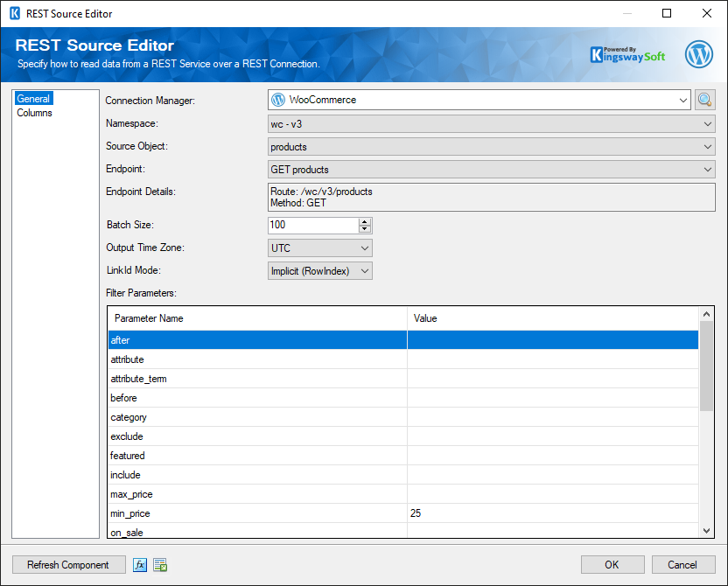The width and height of the screenshot is (728, 586).
Task: Click the Refresh Component button
Action: (x=68, y=564)
